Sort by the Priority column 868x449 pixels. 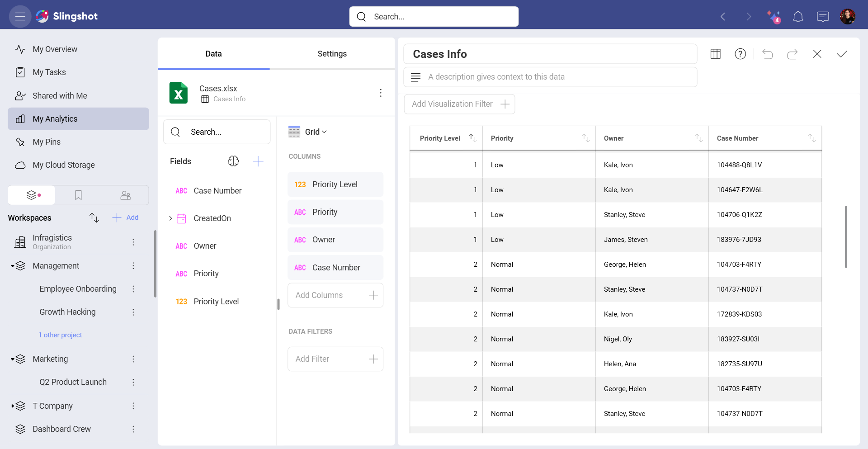pos(586,138)
